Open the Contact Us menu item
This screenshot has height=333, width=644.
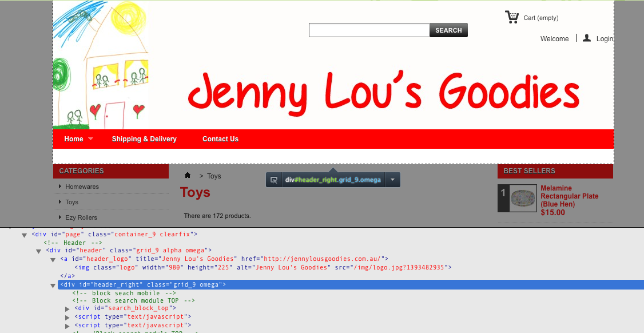click(220, 139)
